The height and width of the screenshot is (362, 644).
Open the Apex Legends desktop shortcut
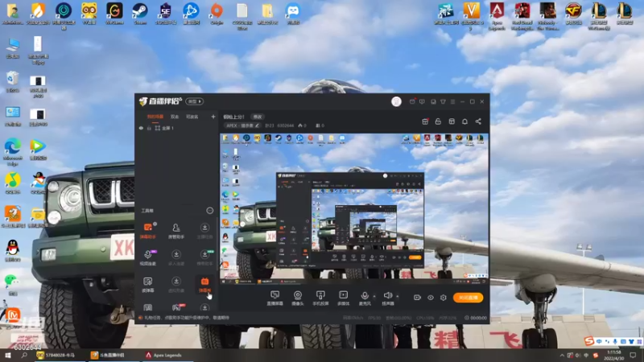(497, 16)
